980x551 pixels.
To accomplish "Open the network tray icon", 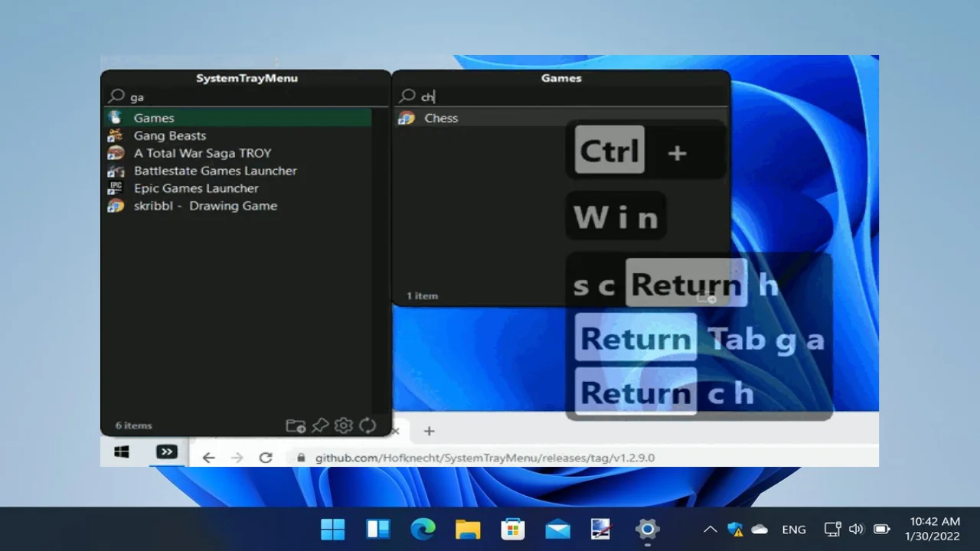I will pyautogui.click(x=832, y=529).
